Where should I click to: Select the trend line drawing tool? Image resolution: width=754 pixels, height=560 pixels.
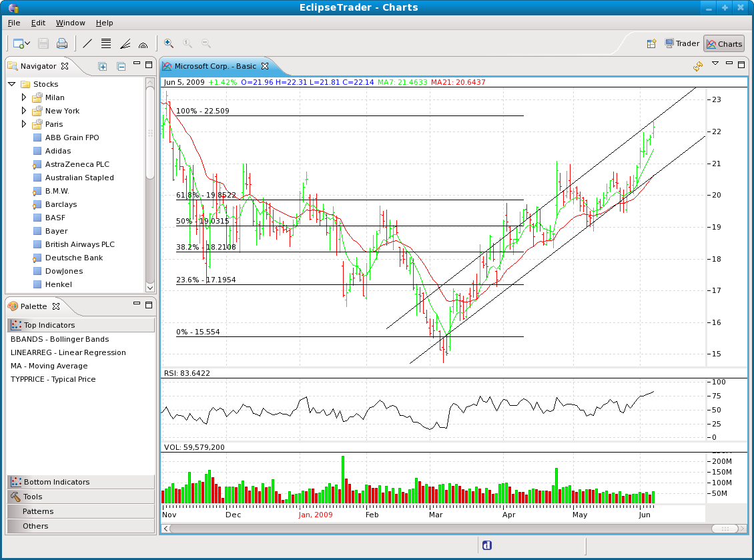click(x=87, y=44)
